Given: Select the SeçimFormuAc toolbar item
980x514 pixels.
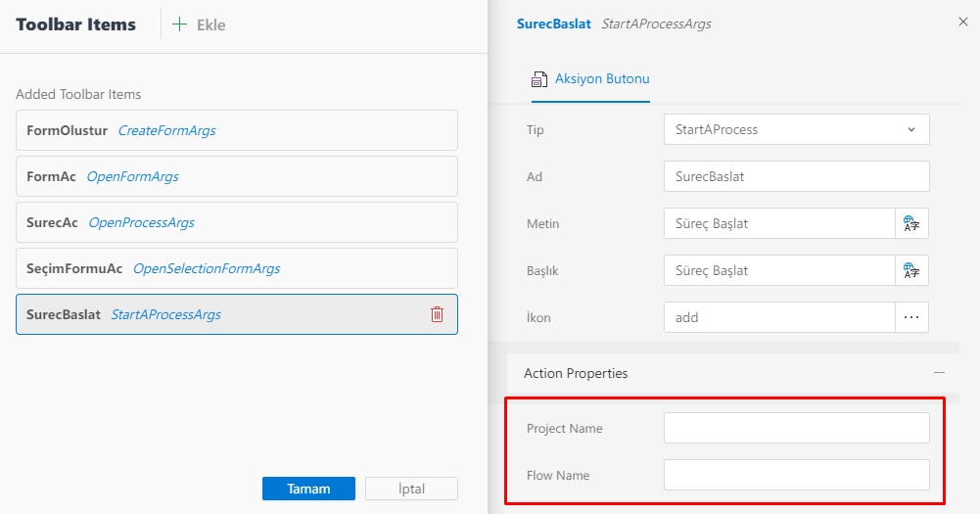Looking at the screenshot, I should pyautogui.click(x=236, y=268).
